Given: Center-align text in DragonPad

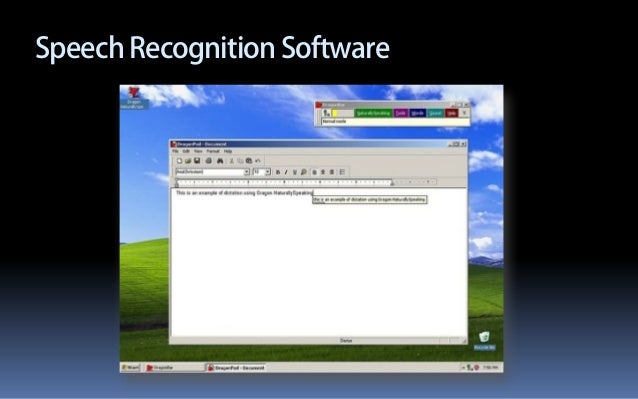Looking at the screenshot, I should [323, 172].
